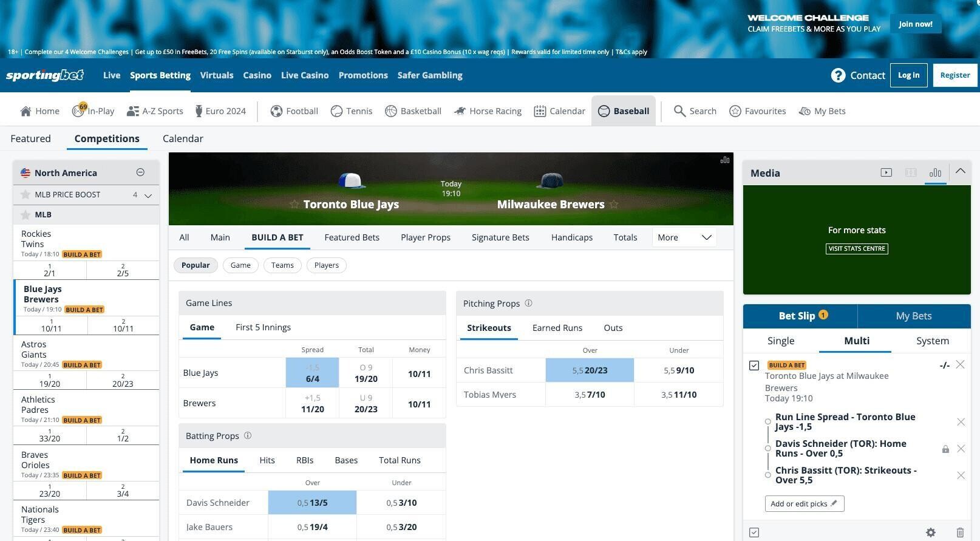Select the Players filter chip
This screenshot has height=541, width=980.
pos(327,265)
